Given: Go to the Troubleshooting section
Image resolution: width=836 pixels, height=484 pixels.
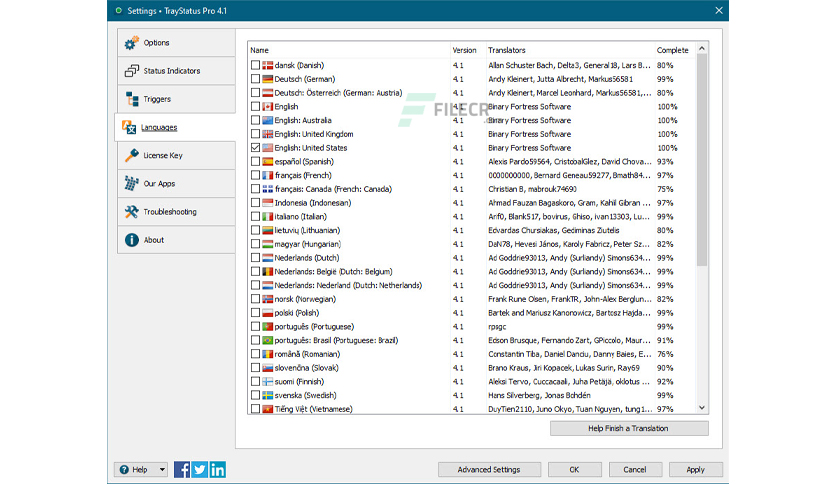Looking at the screenshot, I should [176, 212].
